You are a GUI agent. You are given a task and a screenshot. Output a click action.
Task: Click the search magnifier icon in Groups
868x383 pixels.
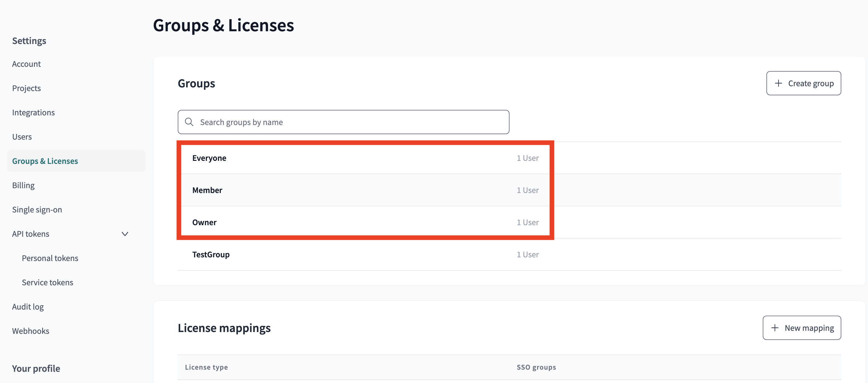pos(189,122)
